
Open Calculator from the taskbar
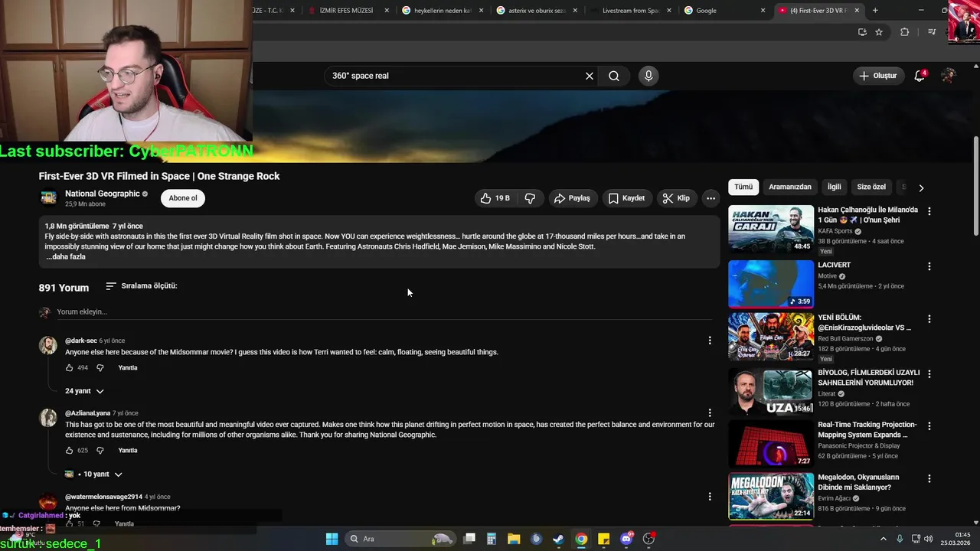tap(492, 539)
